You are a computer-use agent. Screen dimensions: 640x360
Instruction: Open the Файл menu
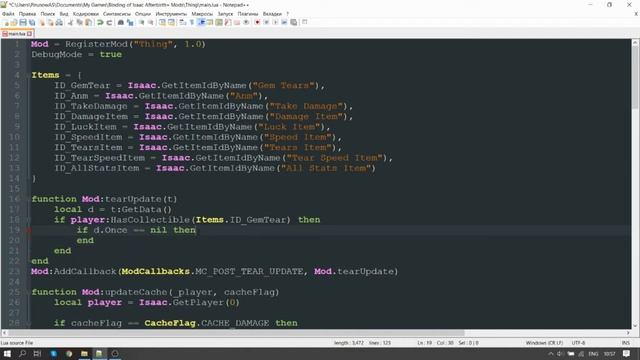tap(8, 13)
